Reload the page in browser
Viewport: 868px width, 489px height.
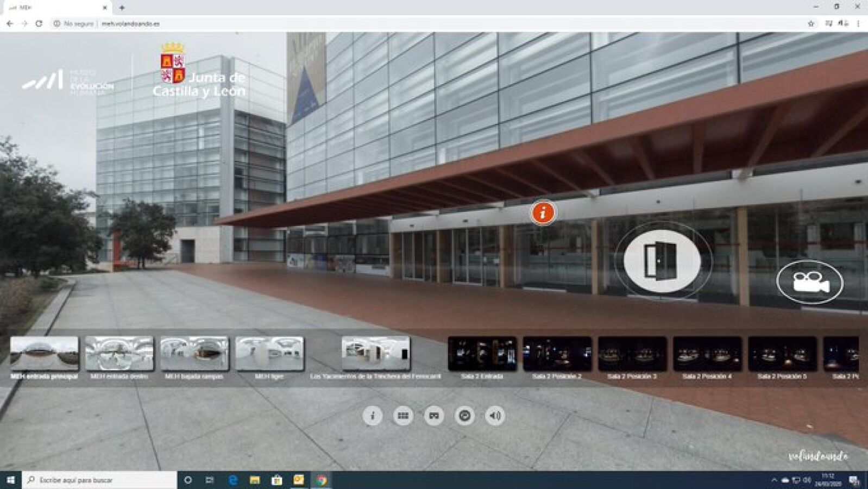[x=39, y=23]
